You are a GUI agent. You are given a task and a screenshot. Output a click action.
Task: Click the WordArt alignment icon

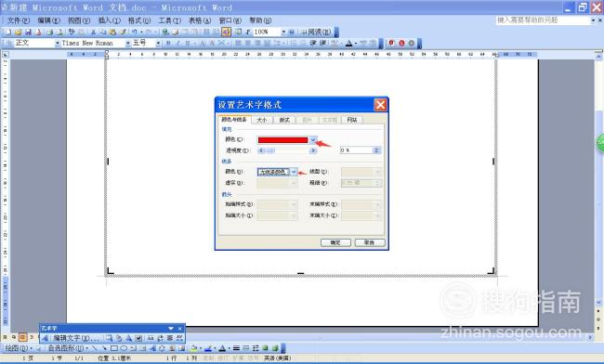point(169,338)
